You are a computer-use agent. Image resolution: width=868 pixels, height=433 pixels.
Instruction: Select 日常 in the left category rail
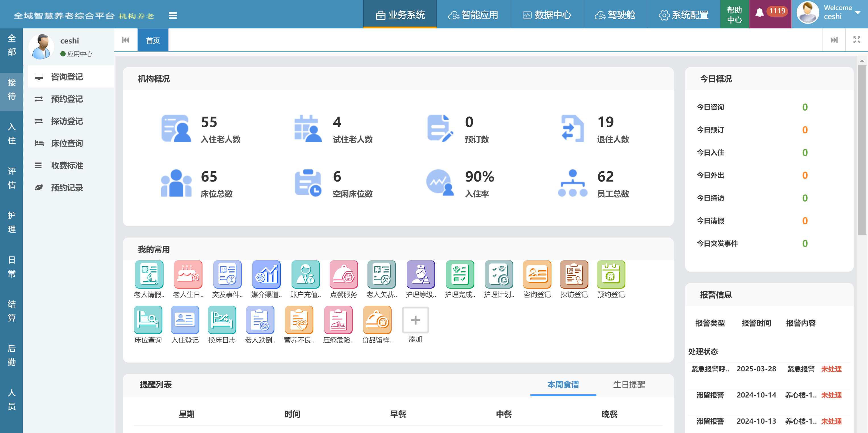(x=11, y=267)
